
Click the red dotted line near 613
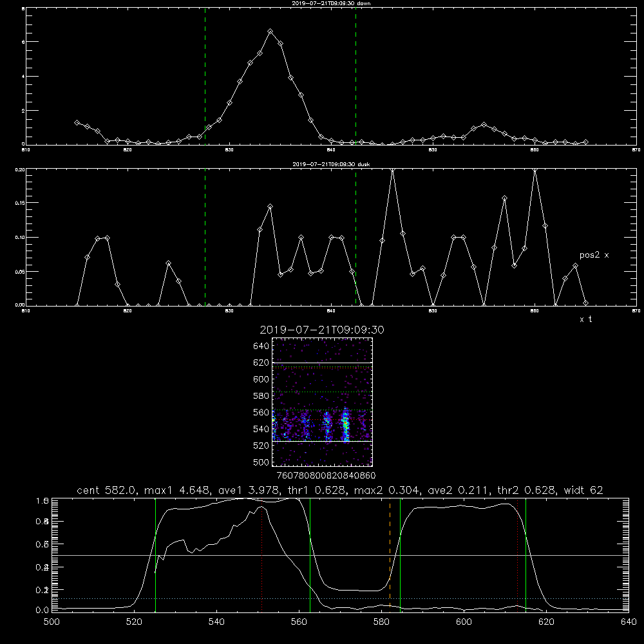coord(518,555)
